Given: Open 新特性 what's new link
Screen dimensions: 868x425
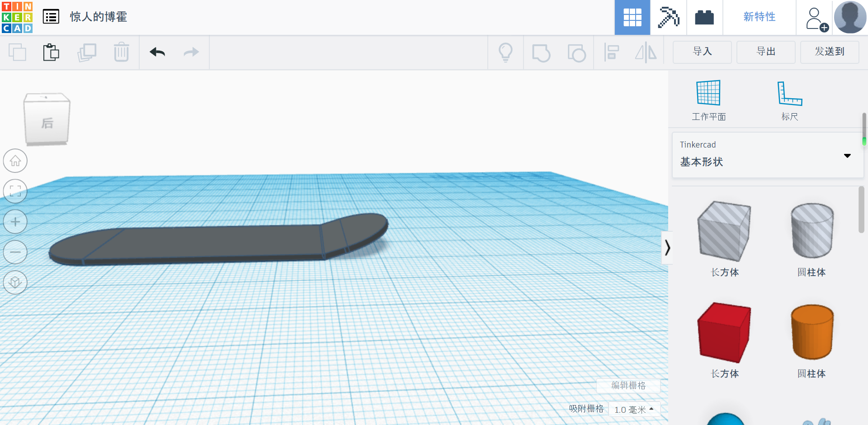Looking at the screenshot, I should click(x=759, y=17).
